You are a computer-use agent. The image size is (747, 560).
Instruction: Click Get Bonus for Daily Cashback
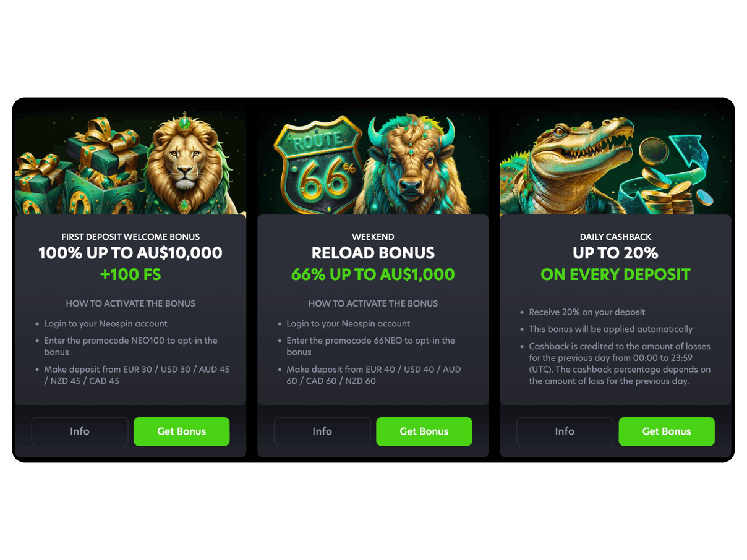coord(667,431)
